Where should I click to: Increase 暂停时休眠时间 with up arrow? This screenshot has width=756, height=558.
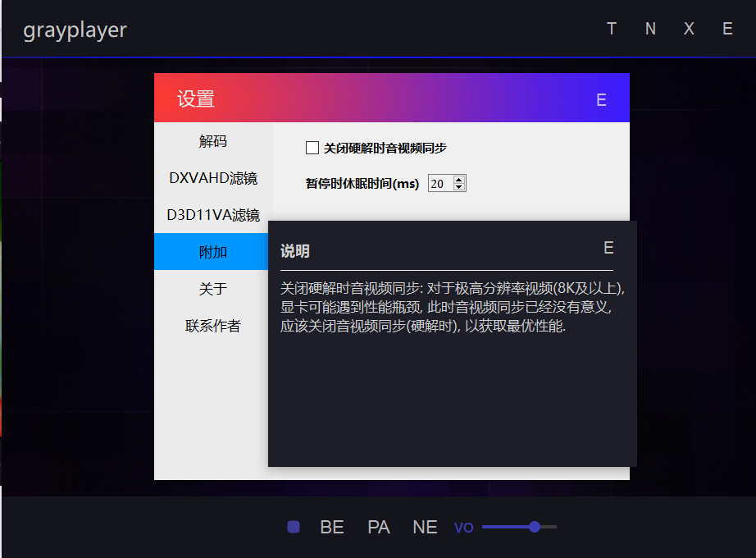[460, 179]
